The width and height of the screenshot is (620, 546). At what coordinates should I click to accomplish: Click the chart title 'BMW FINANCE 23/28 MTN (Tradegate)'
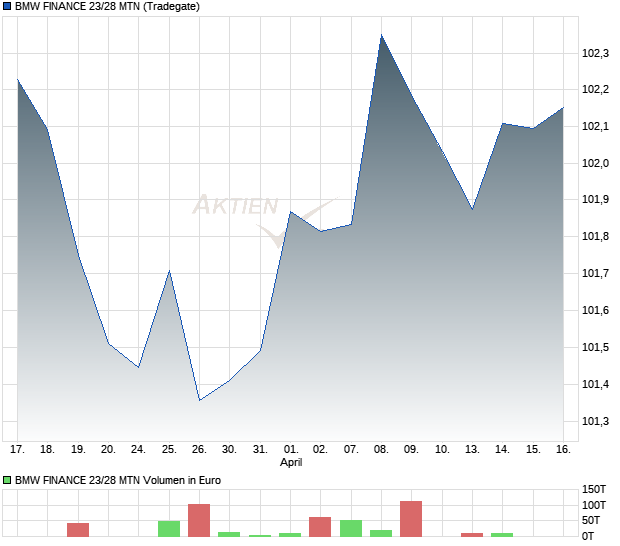[x=107, y=6]
